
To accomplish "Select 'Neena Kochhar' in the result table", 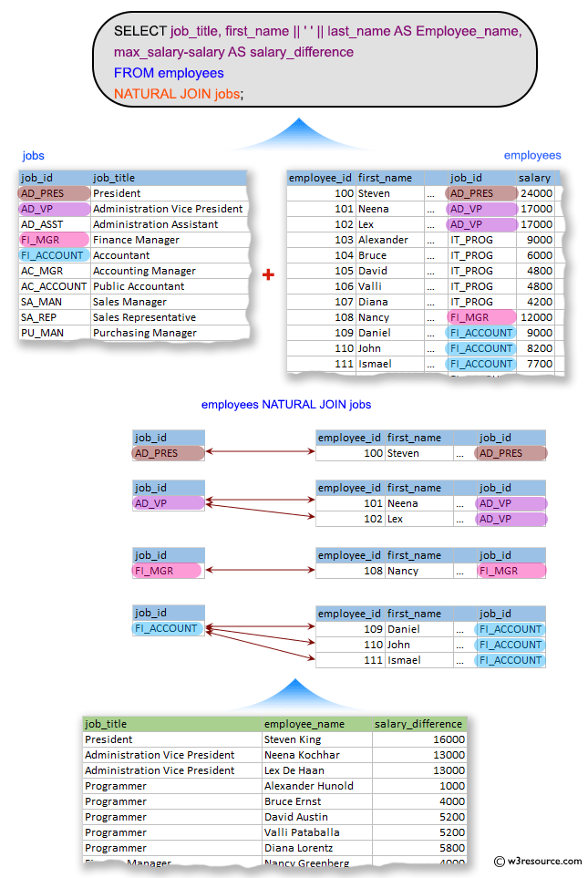I will coord(317,755).
